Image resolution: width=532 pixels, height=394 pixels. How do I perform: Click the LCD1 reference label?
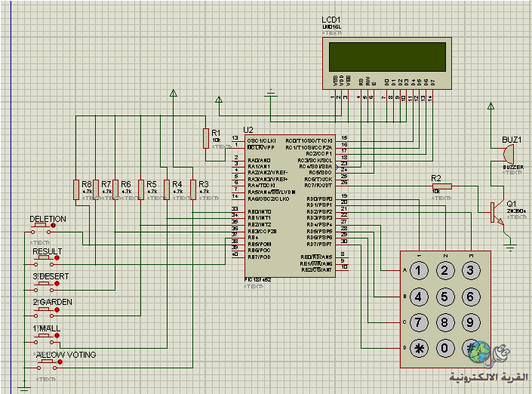[x=331, y=20]
